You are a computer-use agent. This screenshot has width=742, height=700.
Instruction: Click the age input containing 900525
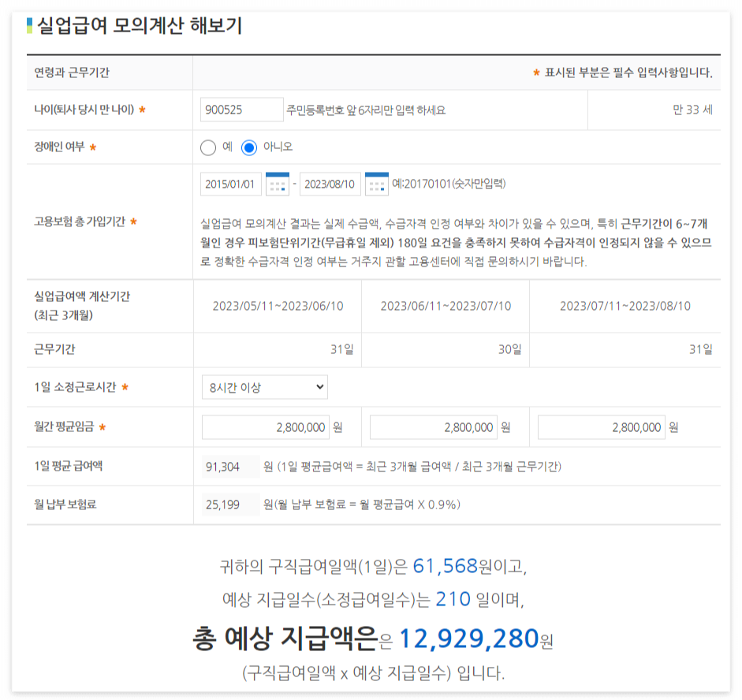(241, 111)
